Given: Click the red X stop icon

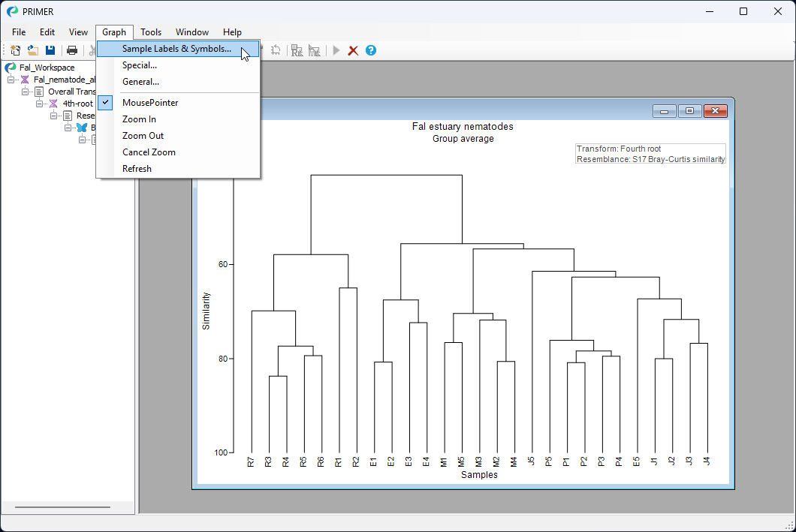Looking at the screenshot, I should coord(353,50).
